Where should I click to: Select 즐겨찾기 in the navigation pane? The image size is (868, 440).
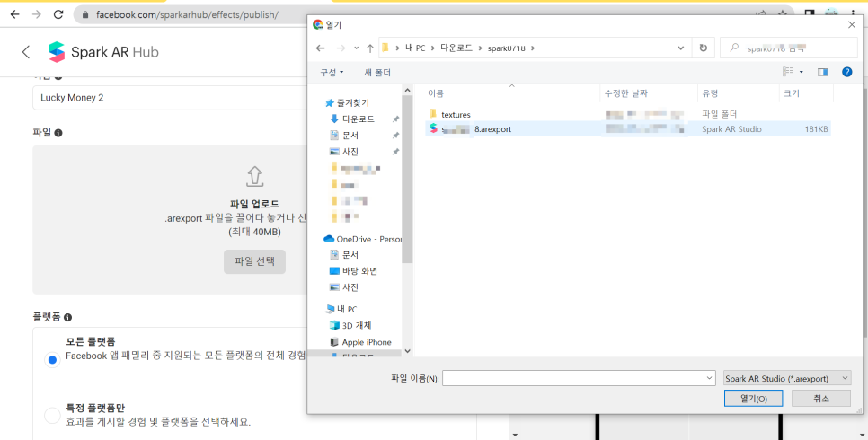353,103
